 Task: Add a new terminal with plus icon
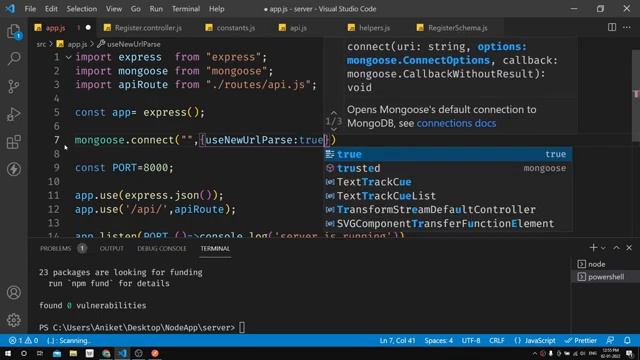click(x=593, y=247)
